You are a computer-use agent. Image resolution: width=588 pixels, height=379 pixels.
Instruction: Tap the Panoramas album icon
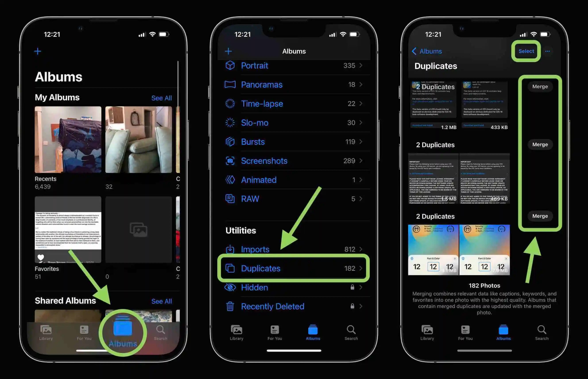(230, 85)
